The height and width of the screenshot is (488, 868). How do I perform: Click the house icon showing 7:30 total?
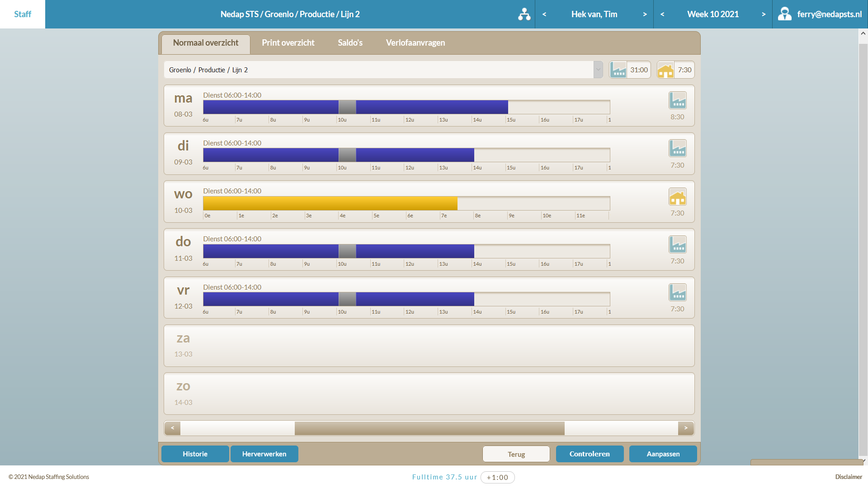pyautogui.click(x=665, y=70)
